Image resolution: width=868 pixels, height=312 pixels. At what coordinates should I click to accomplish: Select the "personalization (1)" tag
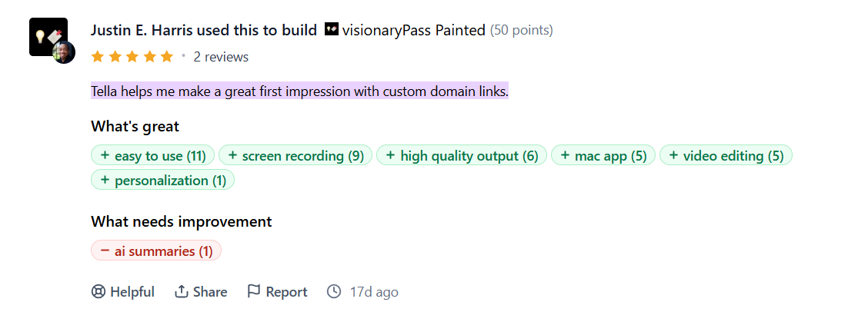click(x=162, y=181)
